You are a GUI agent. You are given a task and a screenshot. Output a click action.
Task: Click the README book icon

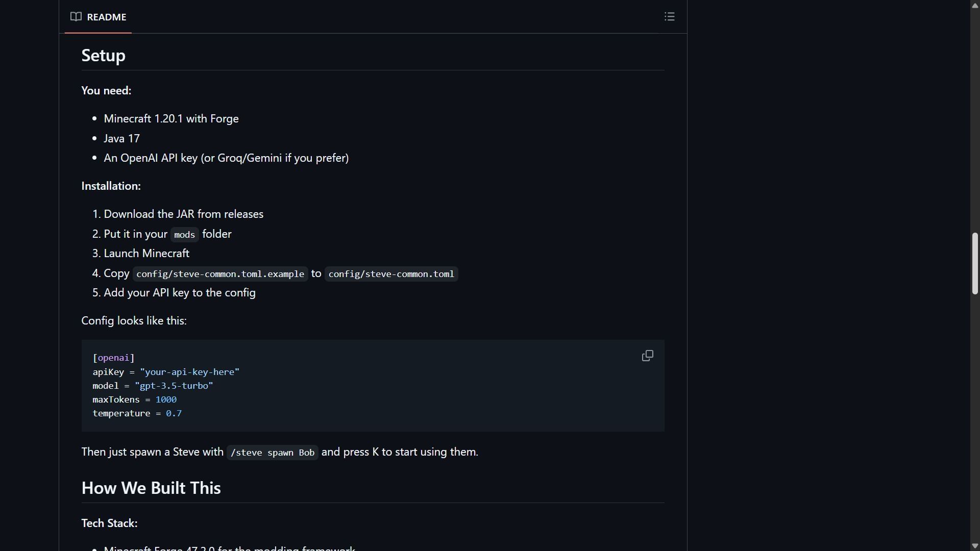pos(76,16)
